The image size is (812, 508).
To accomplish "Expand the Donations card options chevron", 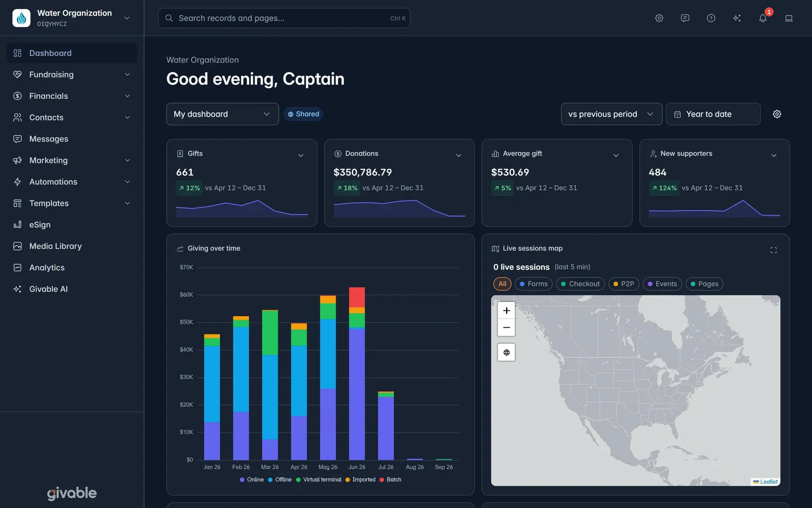I will pyautogui.click(x=459, y=155).
